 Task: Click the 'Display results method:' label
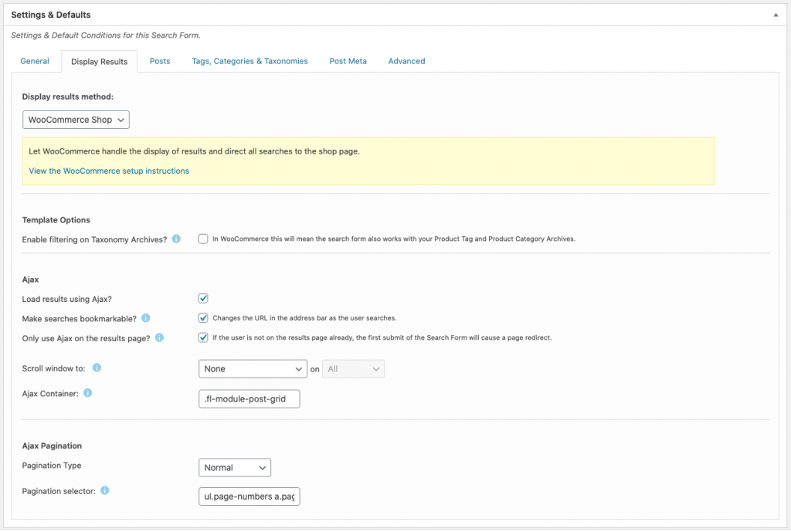68,97
